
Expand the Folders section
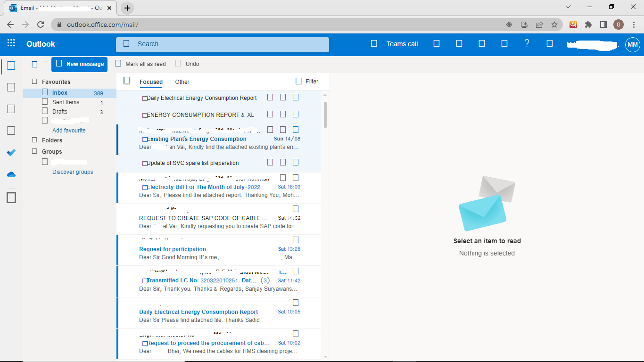[34, 140]
